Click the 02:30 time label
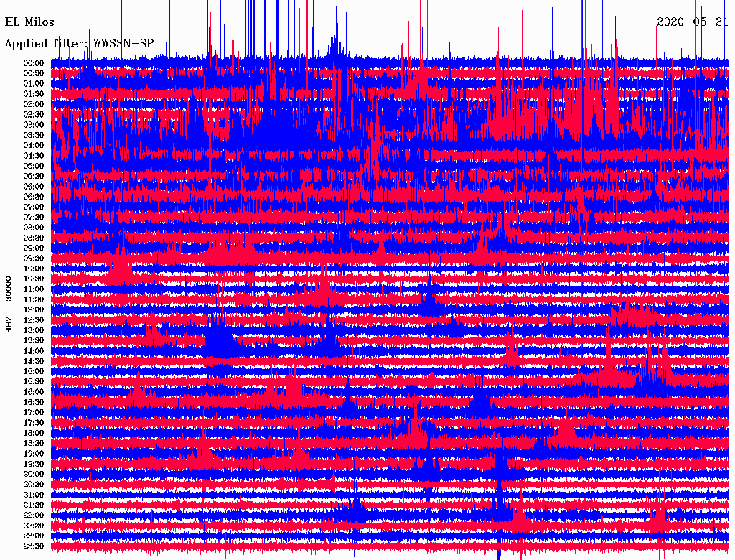Screen dimensions: 735x560 coord(34,114)
